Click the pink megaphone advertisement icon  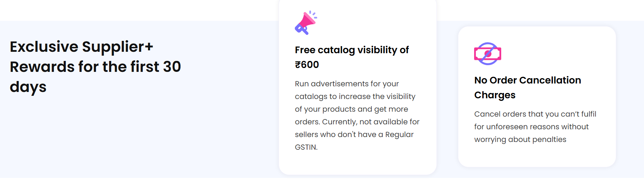click(306, 23)
